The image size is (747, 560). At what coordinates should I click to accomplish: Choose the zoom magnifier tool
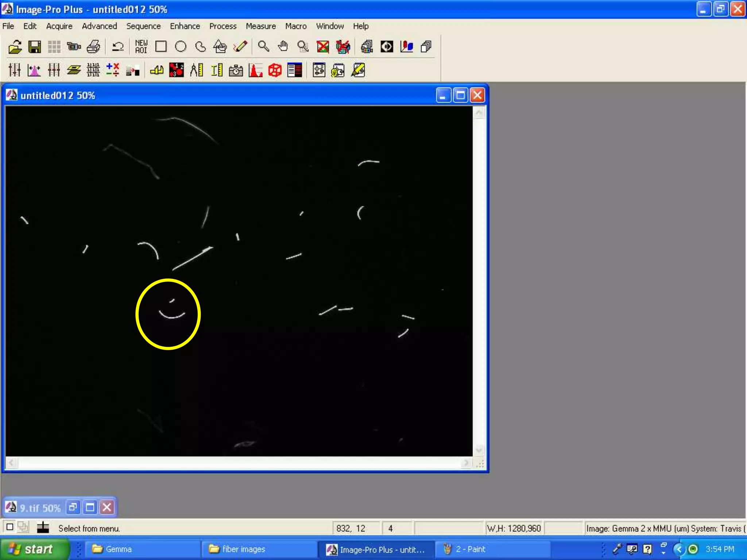pos(263,47)
